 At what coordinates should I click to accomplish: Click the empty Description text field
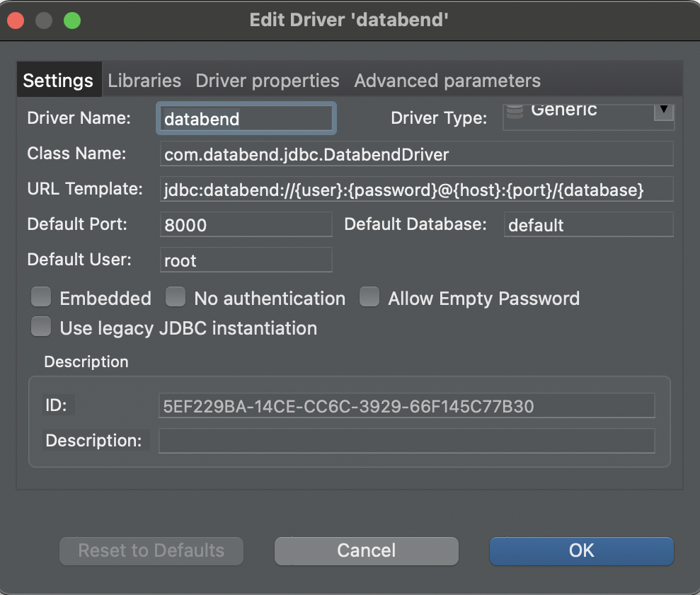tap(406, 441)
